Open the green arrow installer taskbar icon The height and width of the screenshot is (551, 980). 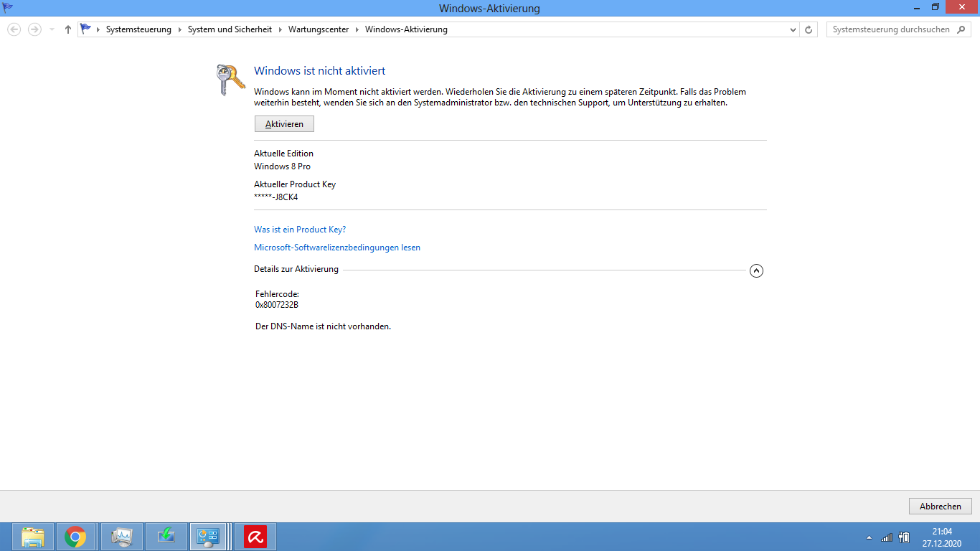point(165,536)
